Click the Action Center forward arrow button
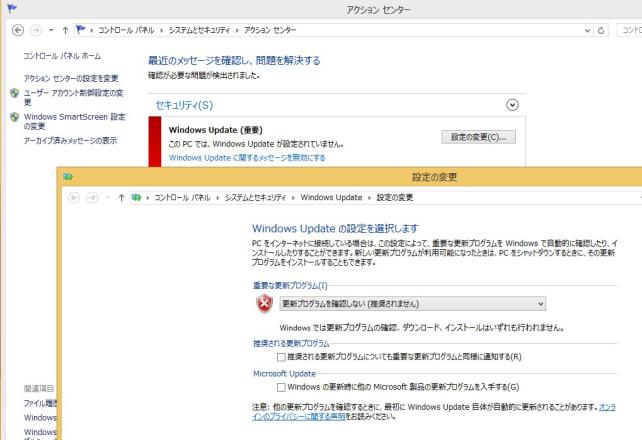Image resolution: width=642 pixels, height=440 pixels. [36, 30]
